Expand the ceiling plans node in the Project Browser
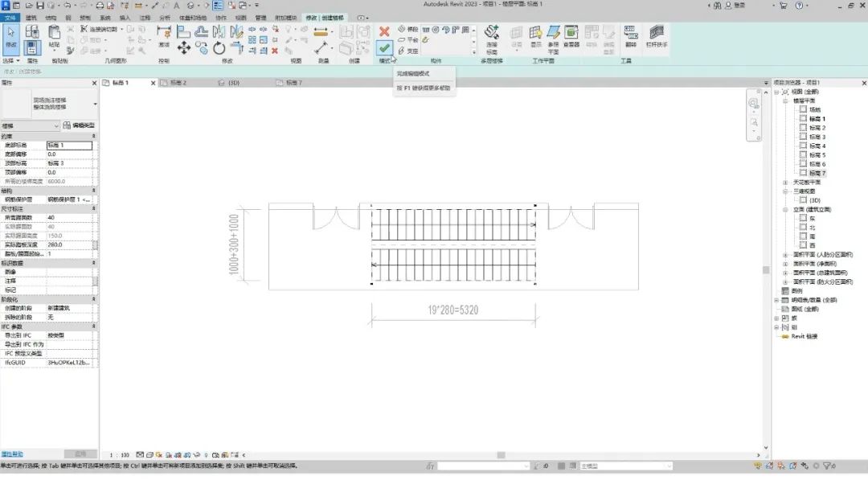The width and height of the screenshot is (868, 489). coord(785,183)
